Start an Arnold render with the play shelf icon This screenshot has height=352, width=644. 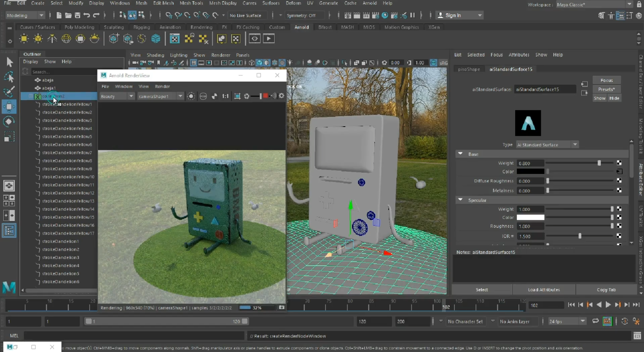point(269,39)
